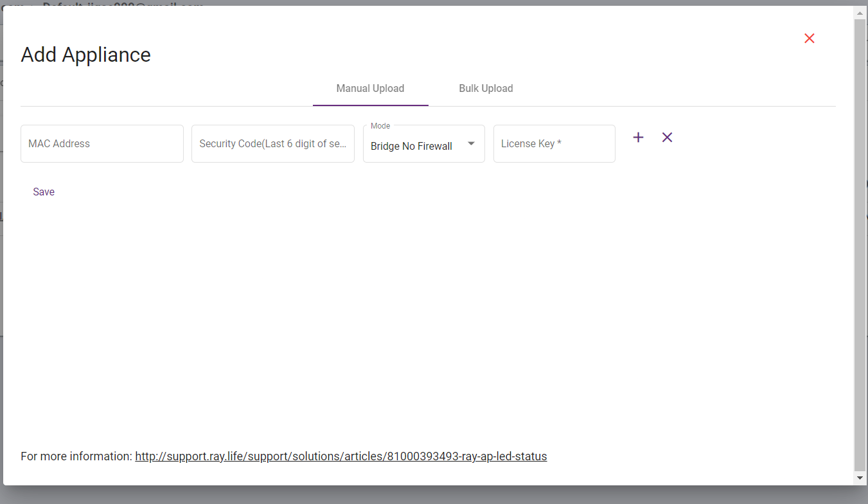868x504 pixels.
Task: Click into the Security Code field
Action: point(273,143)
